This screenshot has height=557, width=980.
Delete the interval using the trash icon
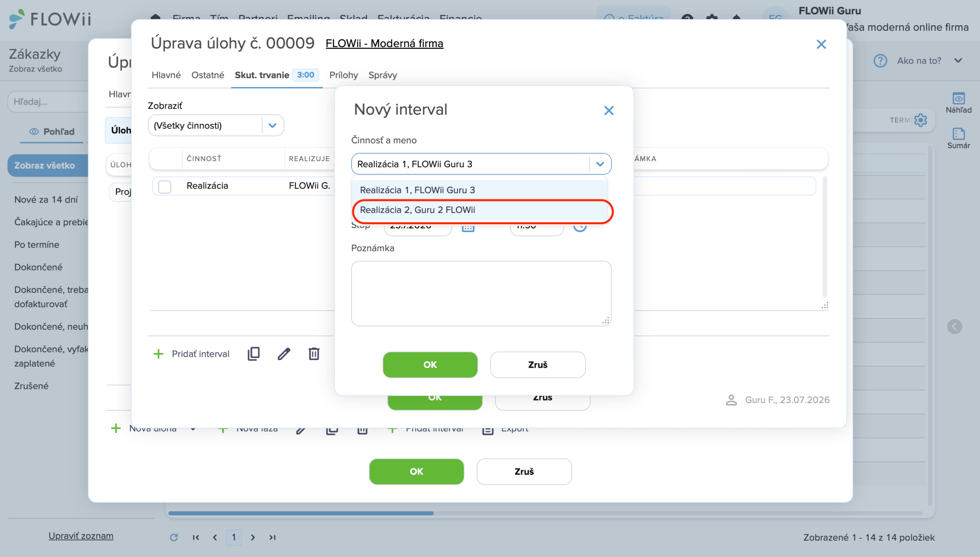pos(314,354)
